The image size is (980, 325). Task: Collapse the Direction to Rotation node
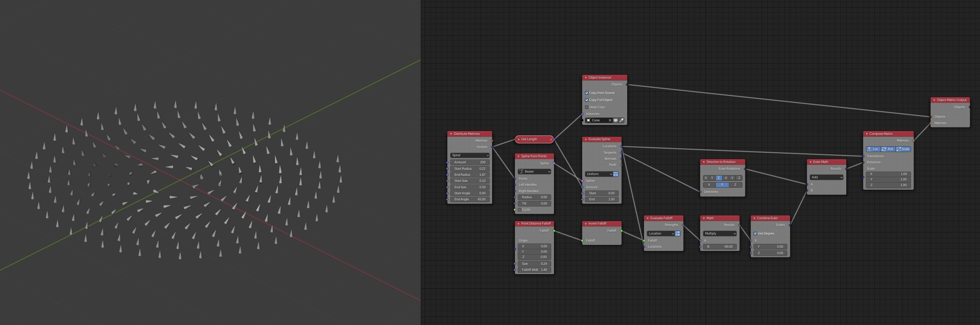703,162
